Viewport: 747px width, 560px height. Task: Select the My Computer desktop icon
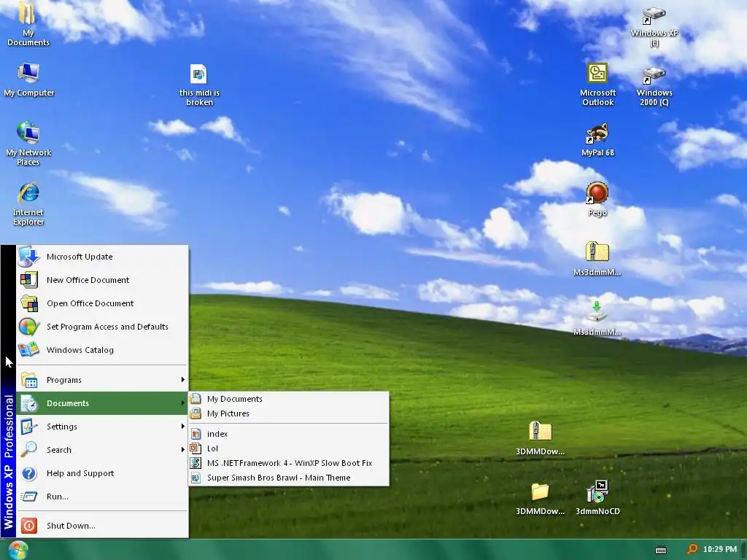(x=28, y=80)
